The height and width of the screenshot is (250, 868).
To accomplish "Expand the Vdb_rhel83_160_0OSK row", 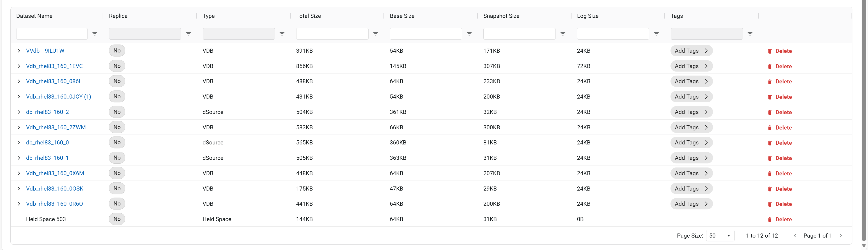I will [19, 189].
